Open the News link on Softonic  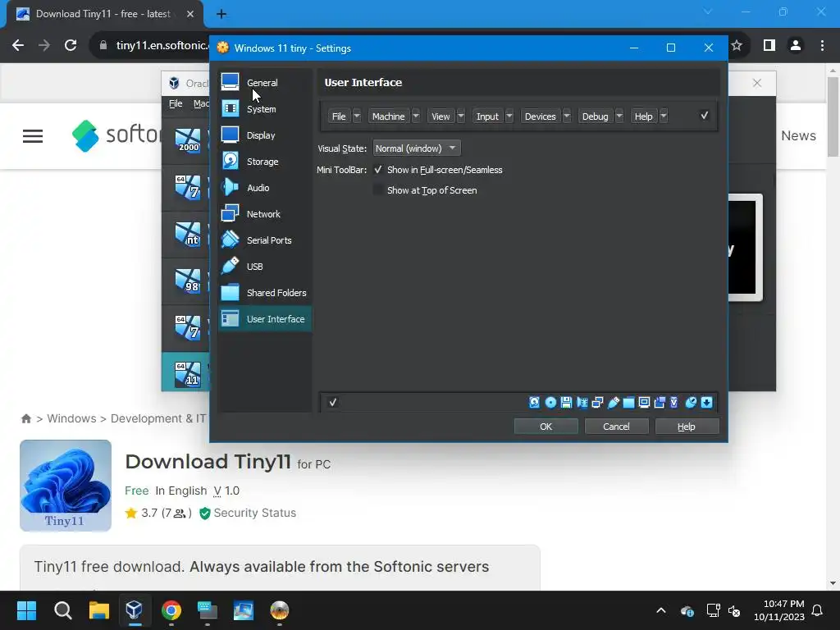tap(798, 135)
